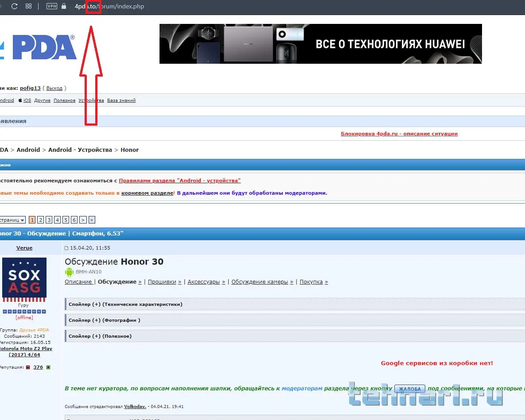Open the Аксессуары » link
This screenshot has width=525, height=420.
pyautogui.click(x=206, y=282)
